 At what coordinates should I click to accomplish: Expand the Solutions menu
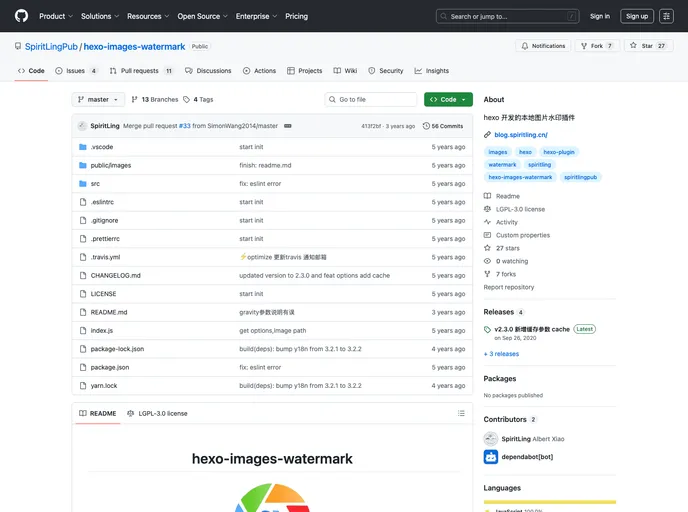click(100, 16)
